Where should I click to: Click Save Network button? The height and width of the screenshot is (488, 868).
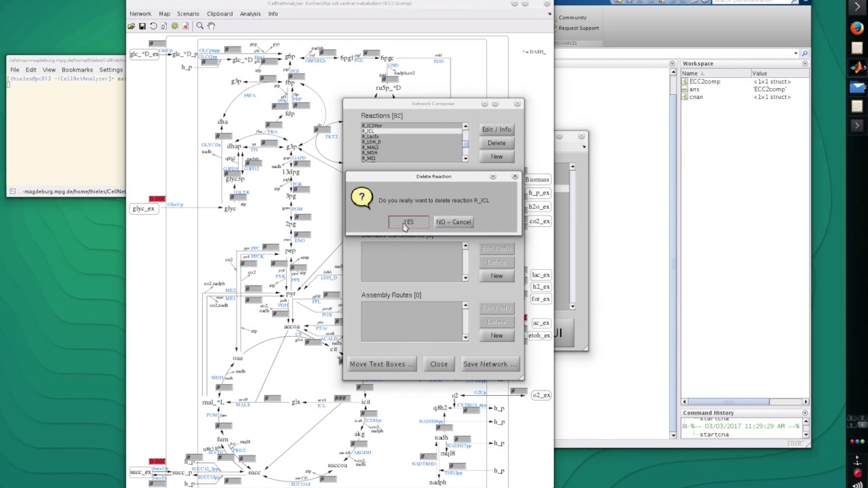(x=490, y=364)
